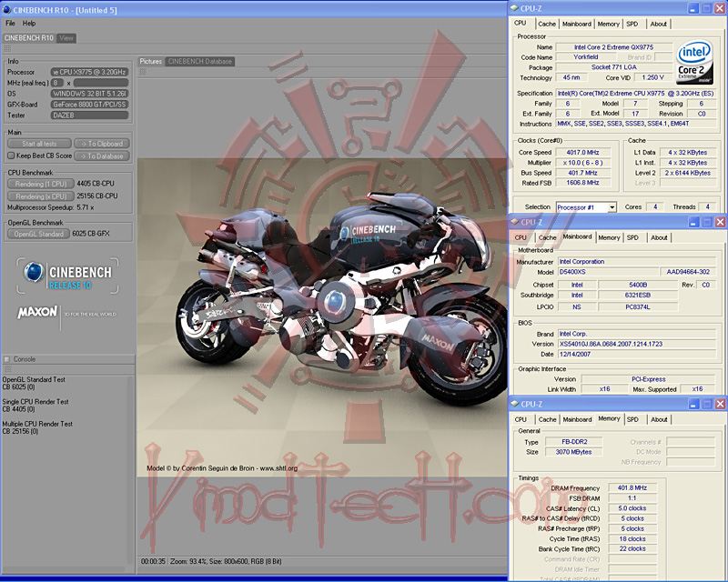Enable the Keep Best CB Score checkbox
Image resolution: width=728 pixels, height=582 pixels.
click(x=11, y=156)
